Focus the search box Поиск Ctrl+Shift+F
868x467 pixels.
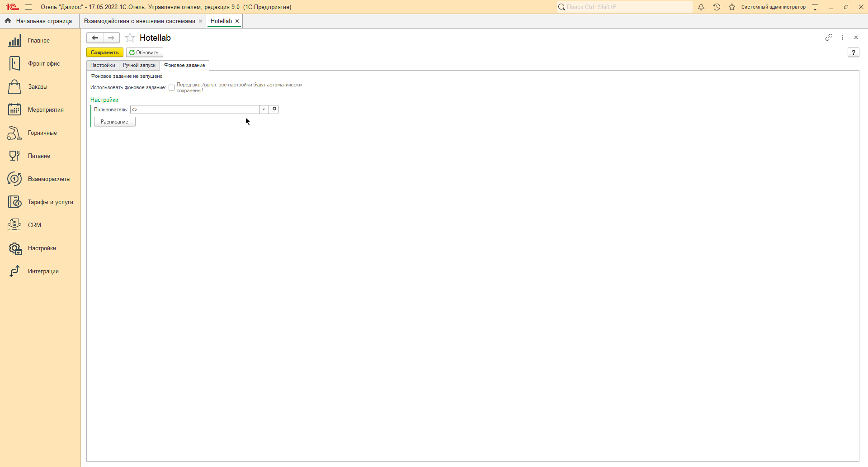click(x=625, y=7)
